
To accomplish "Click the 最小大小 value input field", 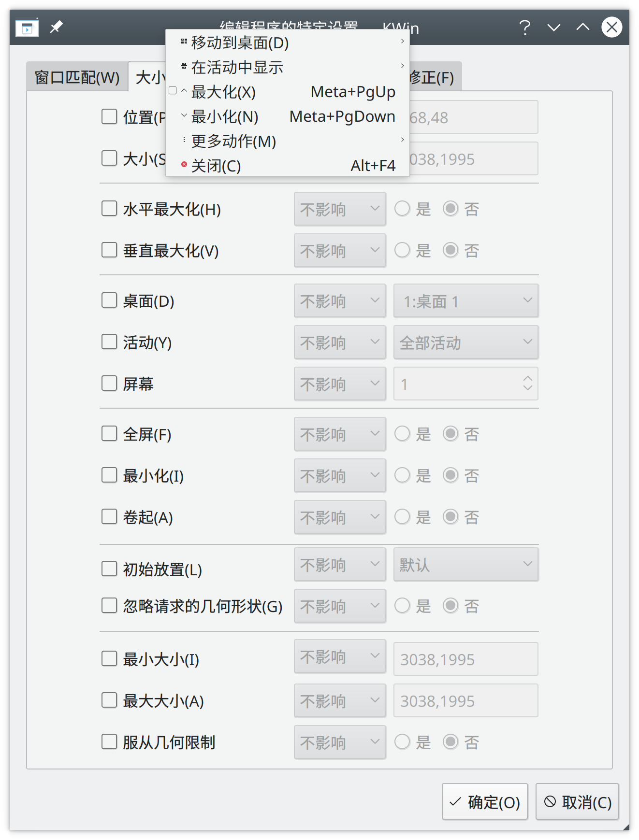I will pyautogui.click(x=466, y=659).
